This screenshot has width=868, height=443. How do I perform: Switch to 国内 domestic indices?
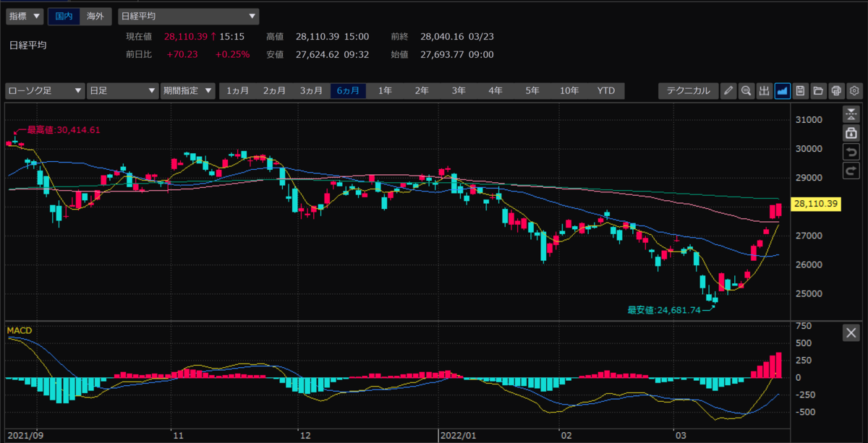(64, 15)
